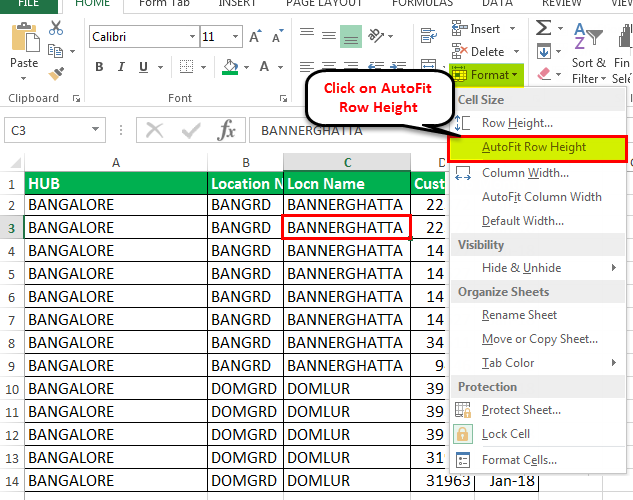
Task: Switch to the PAGE LAYOUT tab
Action: point(324,4)
